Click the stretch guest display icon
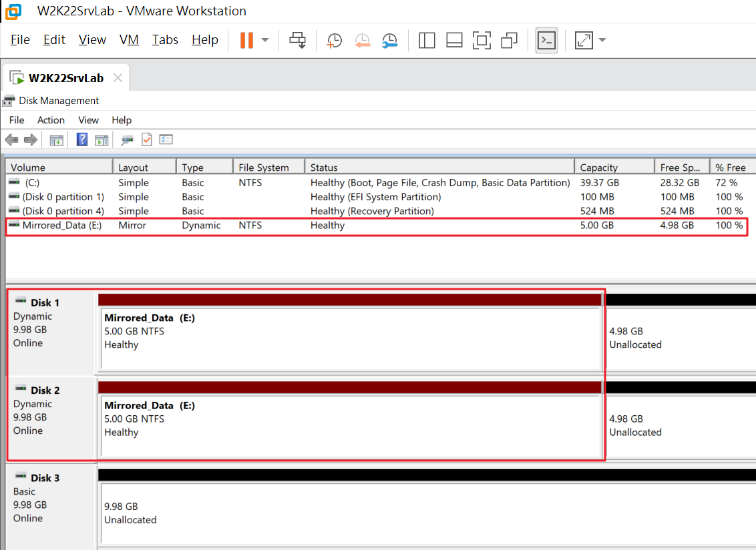This screenshot has width=756, height=550. coord(584,41)
